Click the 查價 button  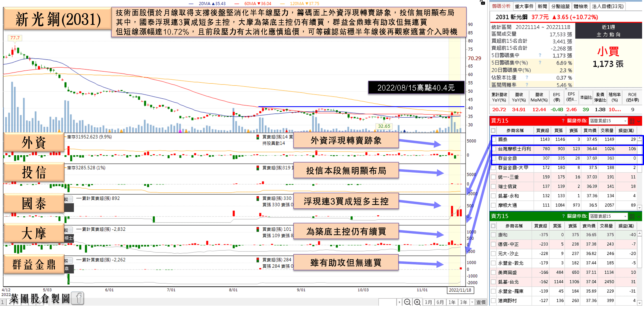click(481, 302)
